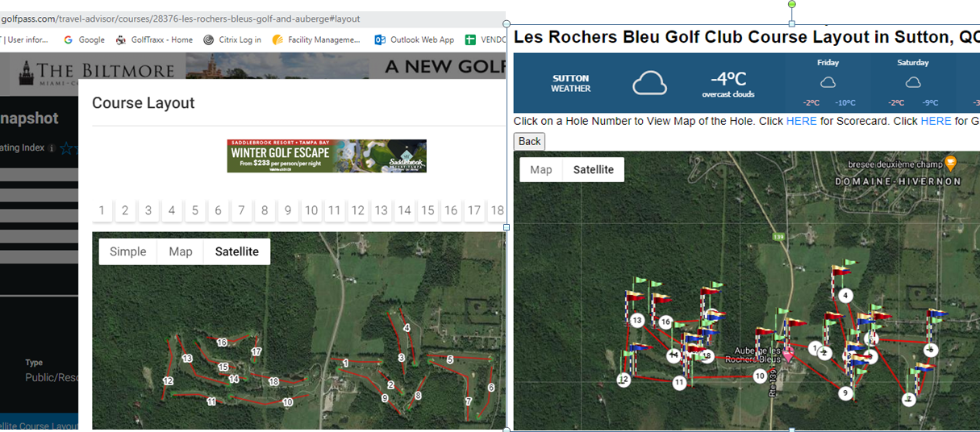Click the -4°C overcast clouds reading

click(728, 84)
